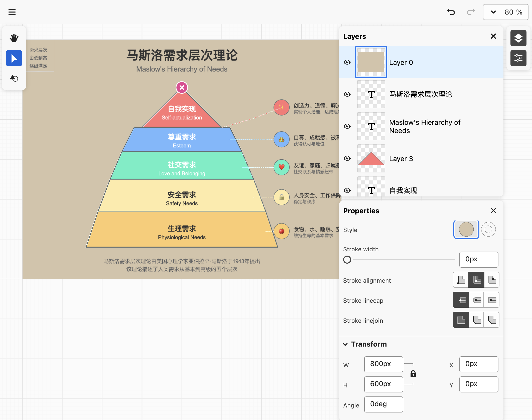Viewport: 532px width, 420px height.
Task: Select the 安全需求 Safety Needs tier
Action: pyautogui.click(x=182, y=195)
